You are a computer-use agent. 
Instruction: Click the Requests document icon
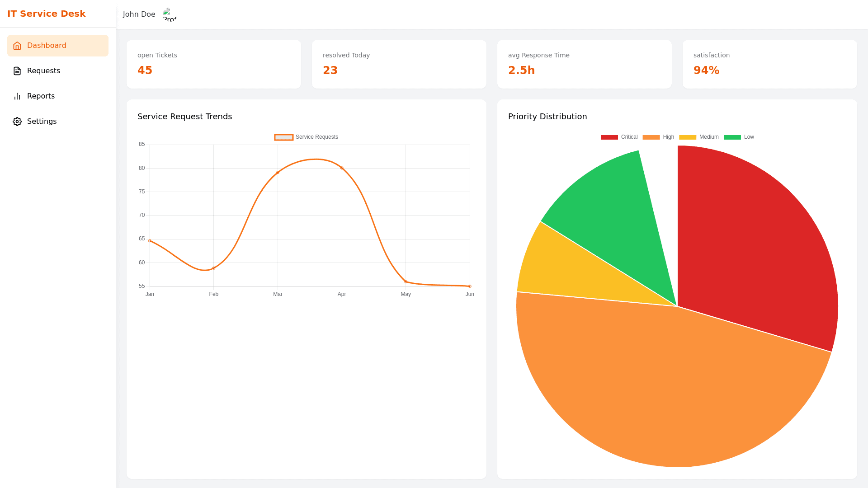pos(17,71)
